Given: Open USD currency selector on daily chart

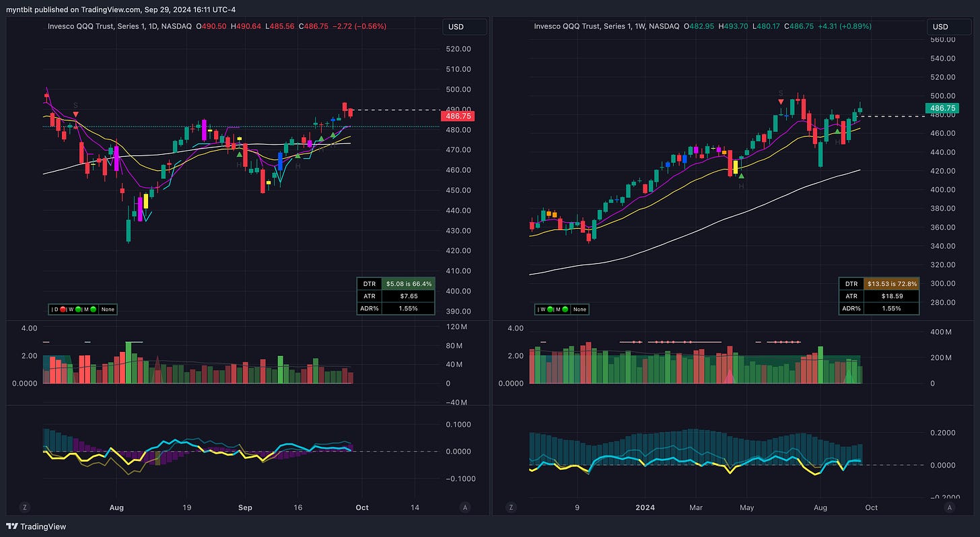Looking at the screenshot, I should click(x=464, y=27).
